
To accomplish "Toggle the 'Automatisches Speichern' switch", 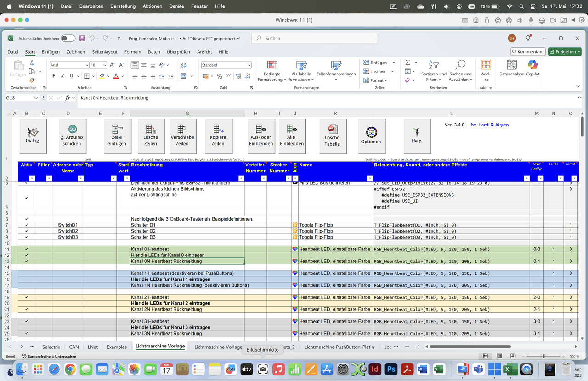I will click(x=68, y=39).
